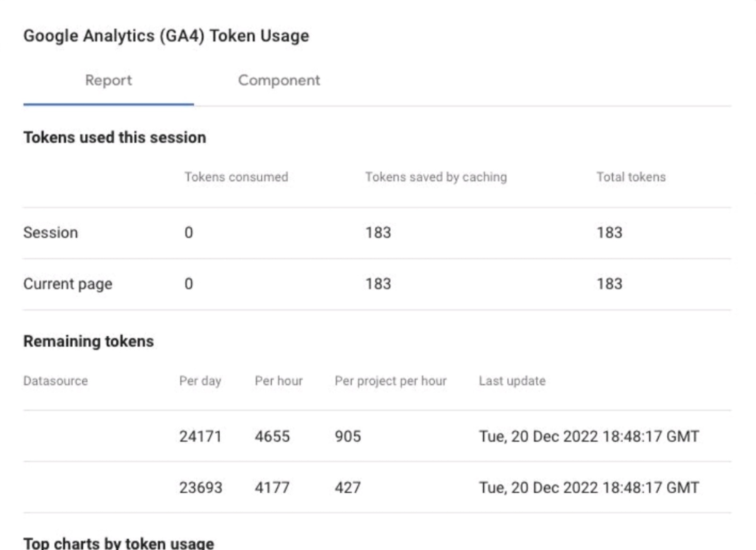
Task: Click the 23693 per day value
Action: pos(200,488)
